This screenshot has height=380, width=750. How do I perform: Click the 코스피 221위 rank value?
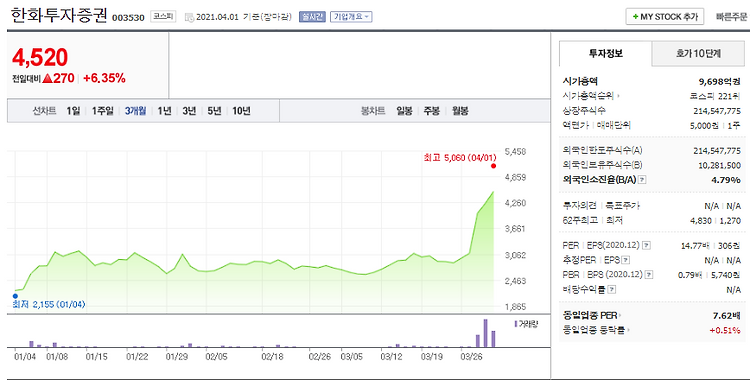point(715,96)
